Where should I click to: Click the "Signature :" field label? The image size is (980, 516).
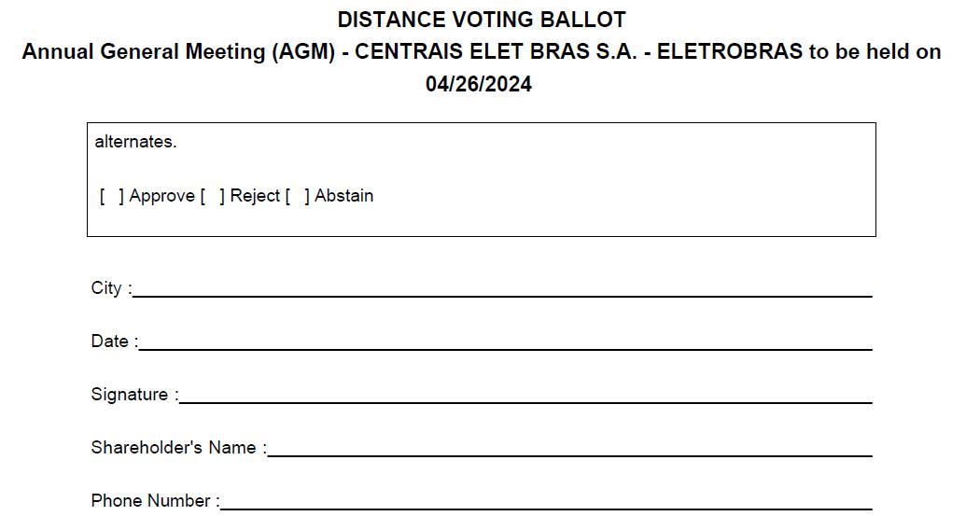coord(134,395)
